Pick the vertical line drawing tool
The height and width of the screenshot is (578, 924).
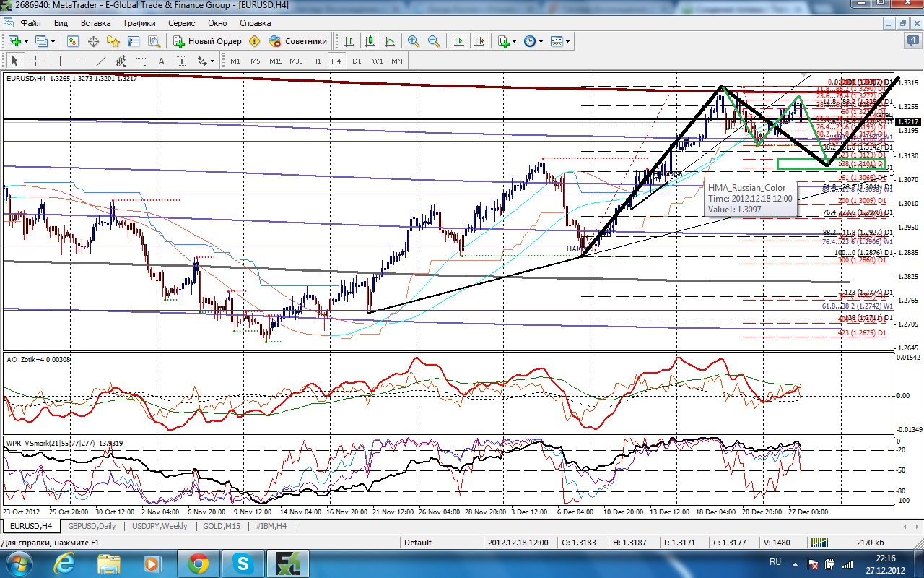pyautogui.click(x=60, y=61)
